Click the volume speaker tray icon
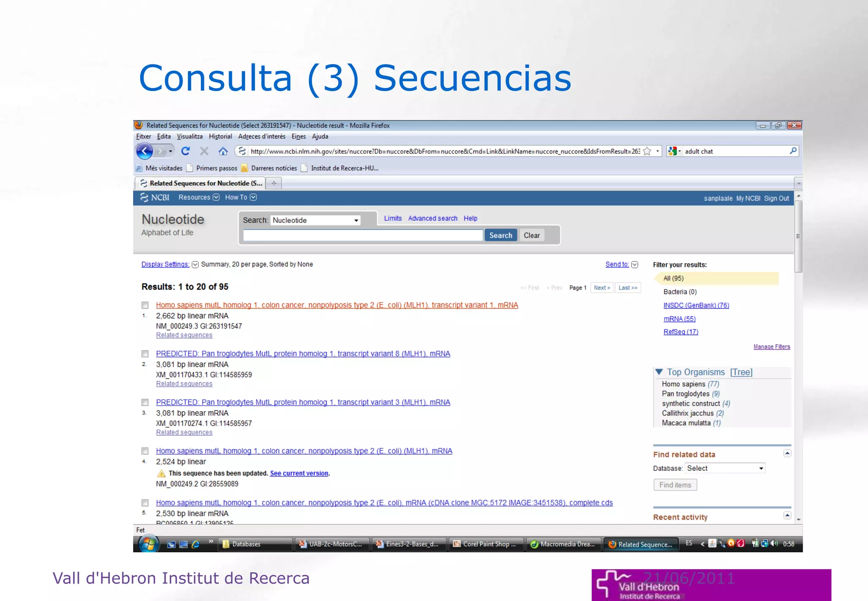Image resolution: width=868 pixels, height=601 pixels. 774,543
